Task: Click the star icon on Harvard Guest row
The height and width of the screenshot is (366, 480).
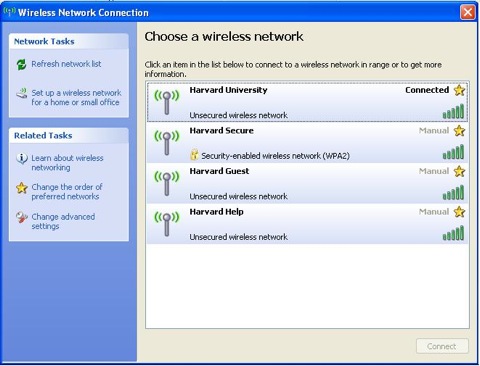Action: (x=459, y=171)
